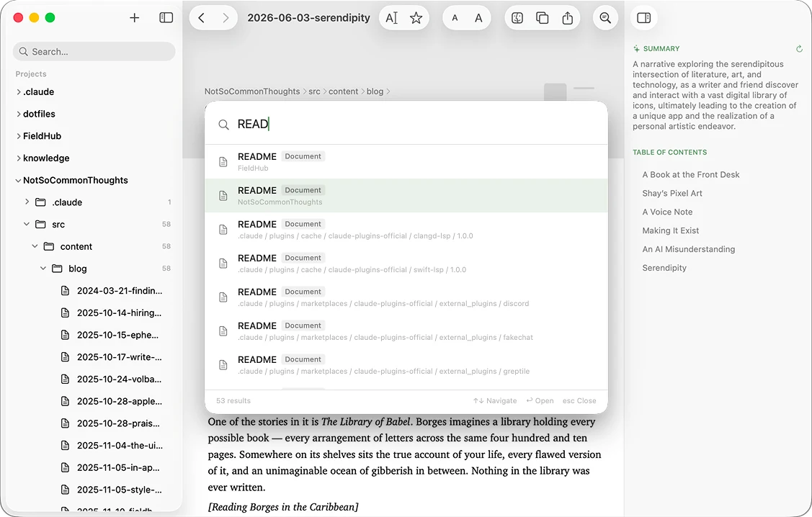Screen dimensions: 812x517
Task: Click blog in the breadcrumb path
Action: pos(375,91)
